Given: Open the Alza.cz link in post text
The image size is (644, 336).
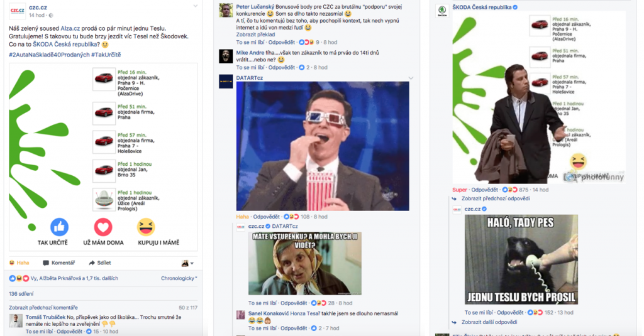Looking at the screenshot, I should coord(70,28).
